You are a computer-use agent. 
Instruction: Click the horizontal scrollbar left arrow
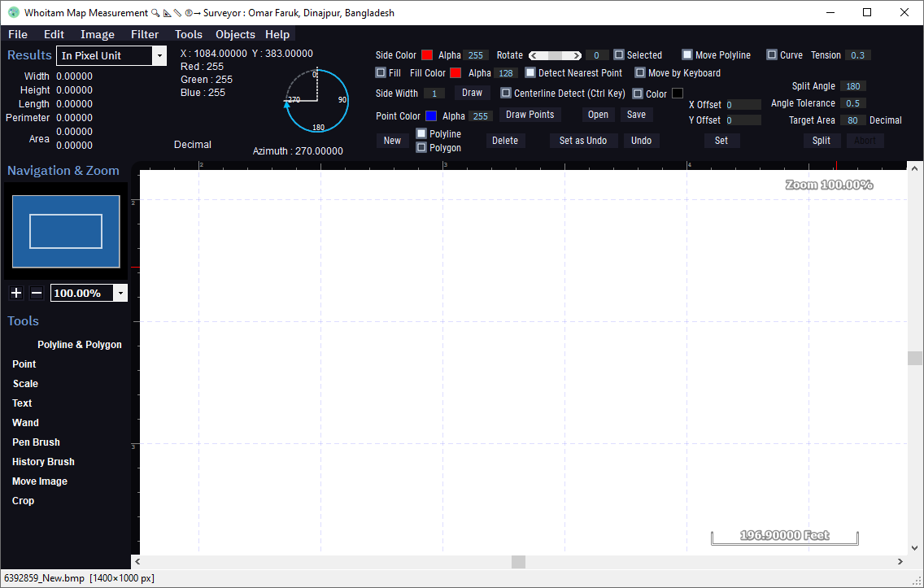coord(137,562)
